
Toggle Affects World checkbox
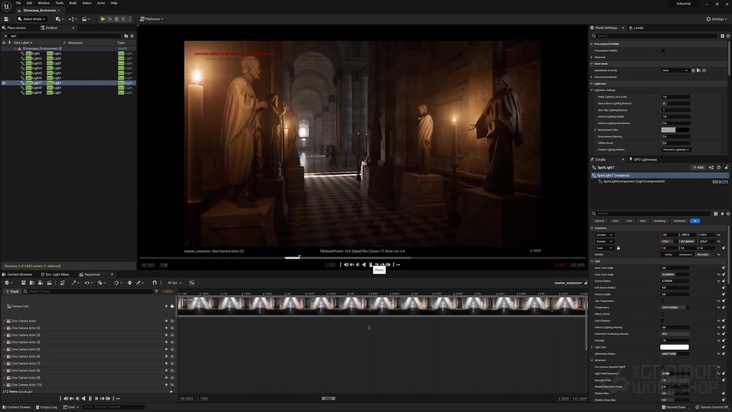[663, 314]
